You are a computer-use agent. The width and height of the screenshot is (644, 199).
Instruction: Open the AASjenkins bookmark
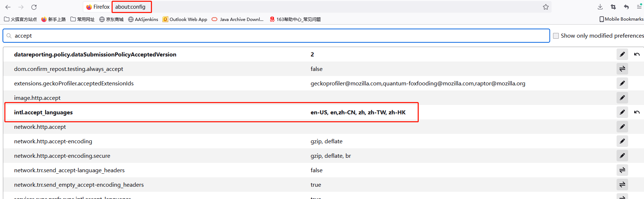tap(143, 19)
